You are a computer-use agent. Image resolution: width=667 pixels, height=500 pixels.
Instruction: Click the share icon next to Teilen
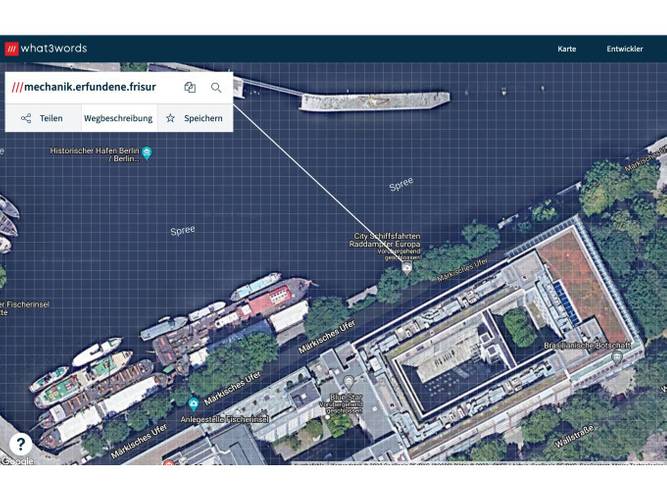point(26,118)
